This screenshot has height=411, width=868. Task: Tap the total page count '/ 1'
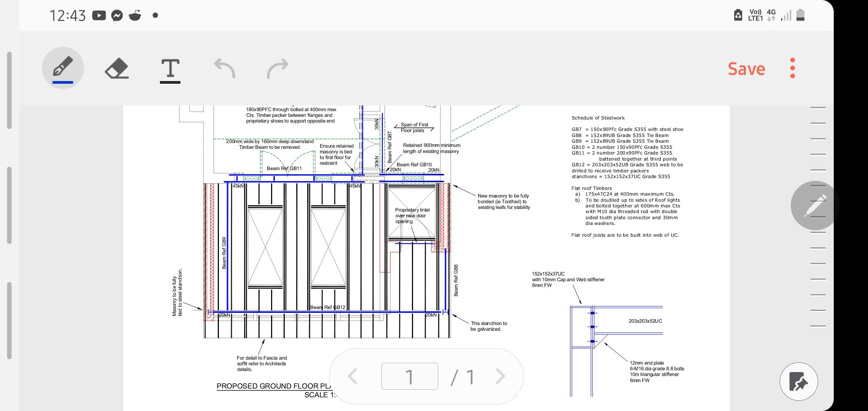click(x=463, y=377)
